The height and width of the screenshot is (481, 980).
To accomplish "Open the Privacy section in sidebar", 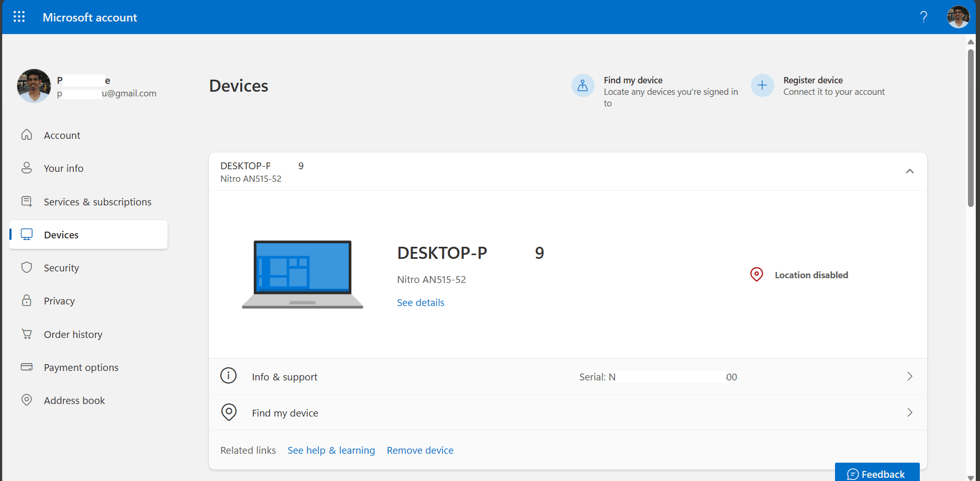I will coord(59,300).
